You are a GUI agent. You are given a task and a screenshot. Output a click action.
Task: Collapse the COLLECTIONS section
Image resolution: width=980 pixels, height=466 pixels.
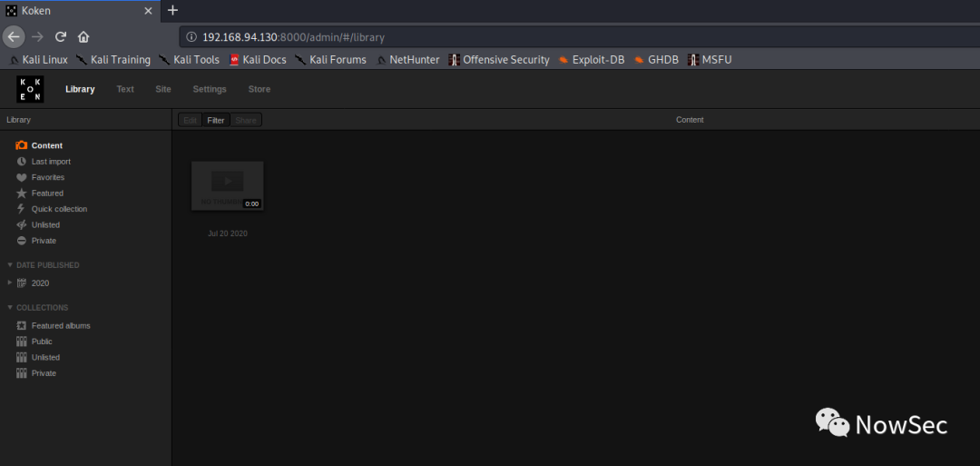10,308
